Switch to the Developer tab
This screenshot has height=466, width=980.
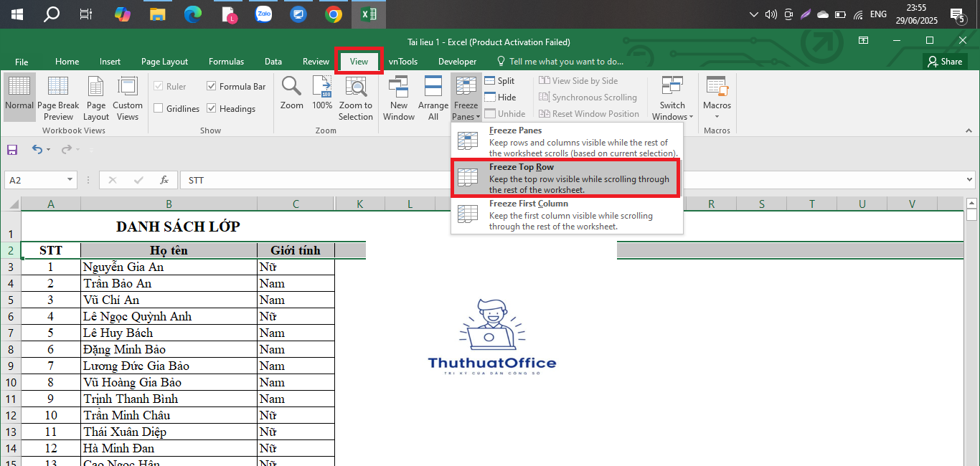click(457, 62)
